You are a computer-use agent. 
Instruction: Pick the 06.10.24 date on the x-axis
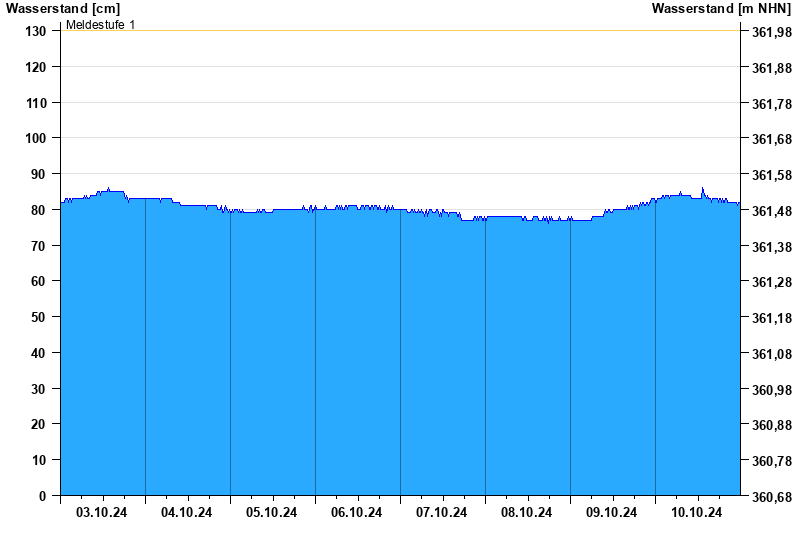click(357, 512)
